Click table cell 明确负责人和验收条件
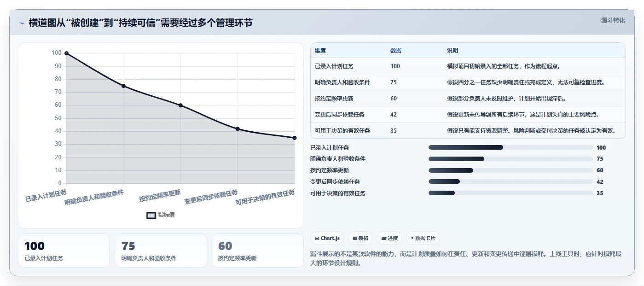The image size is (644, 286). pos(342,82)
